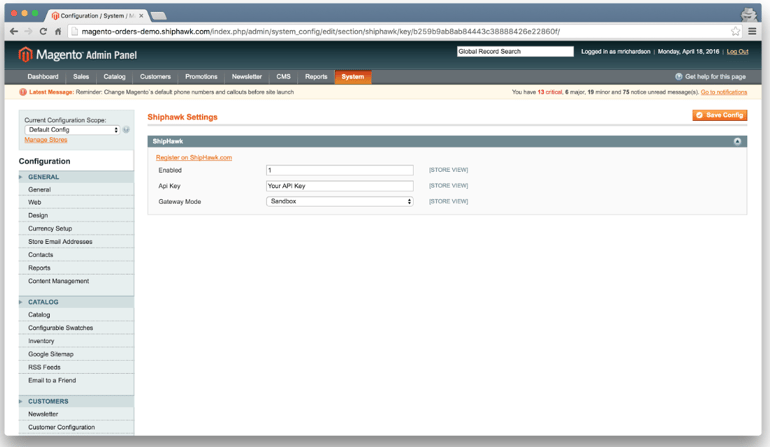Click the ShipHawk section header
770x447 pixels.
click(x=447, y=141)
